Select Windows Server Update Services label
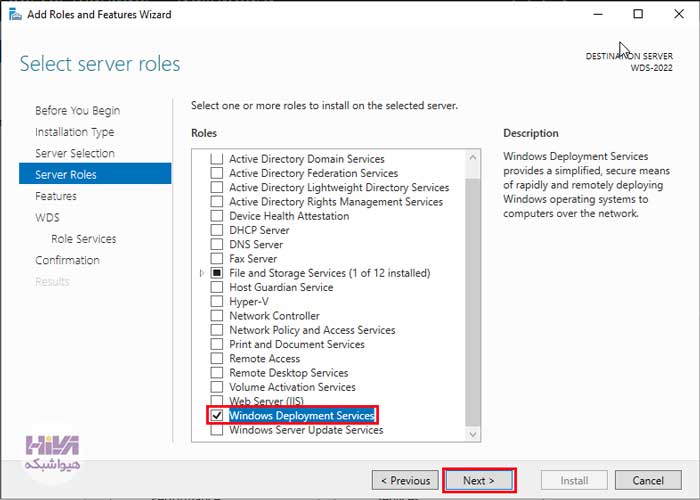 (306, 430)
